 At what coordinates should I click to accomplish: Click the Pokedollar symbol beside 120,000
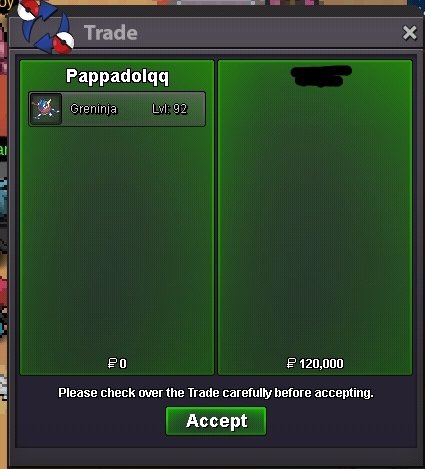(x=291, y=363)
